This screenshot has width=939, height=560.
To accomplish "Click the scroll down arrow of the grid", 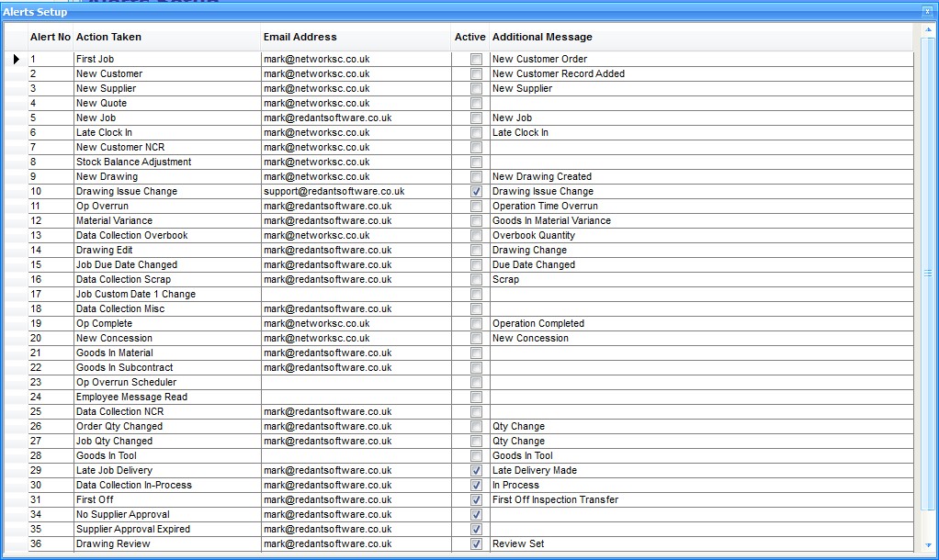I will click(927, 546).
